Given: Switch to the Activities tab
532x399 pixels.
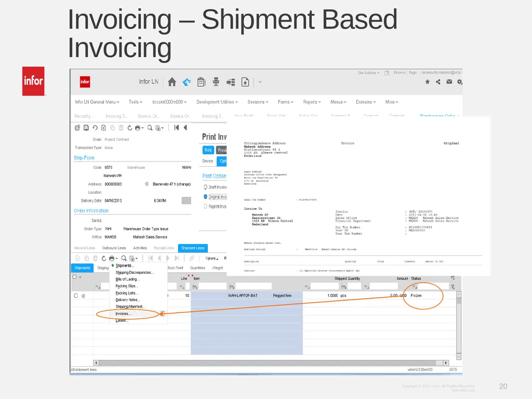Looking at the screenshot, I should (x=140, y=248).
